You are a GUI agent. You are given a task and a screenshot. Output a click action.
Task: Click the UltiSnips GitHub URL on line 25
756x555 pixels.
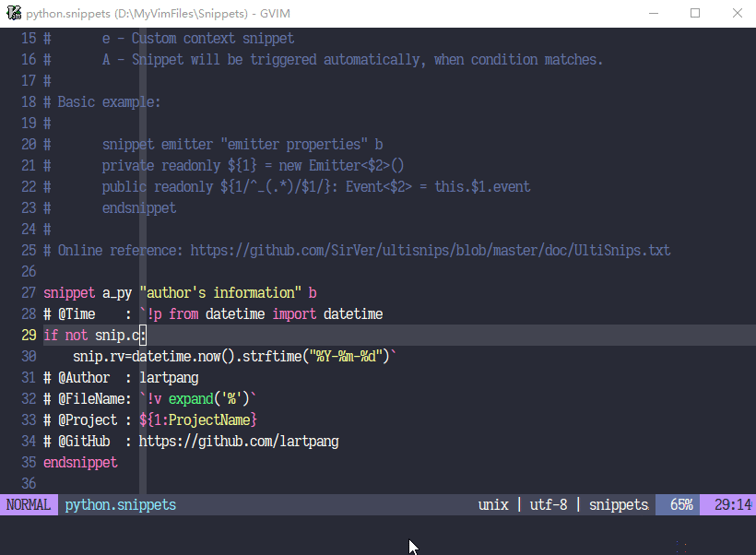click(x=430, y=250)
